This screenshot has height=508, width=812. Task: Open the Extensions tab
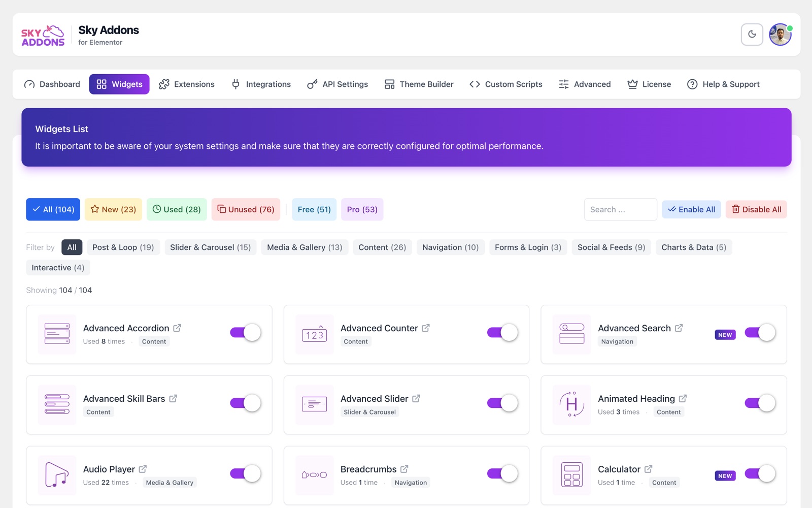187,84
